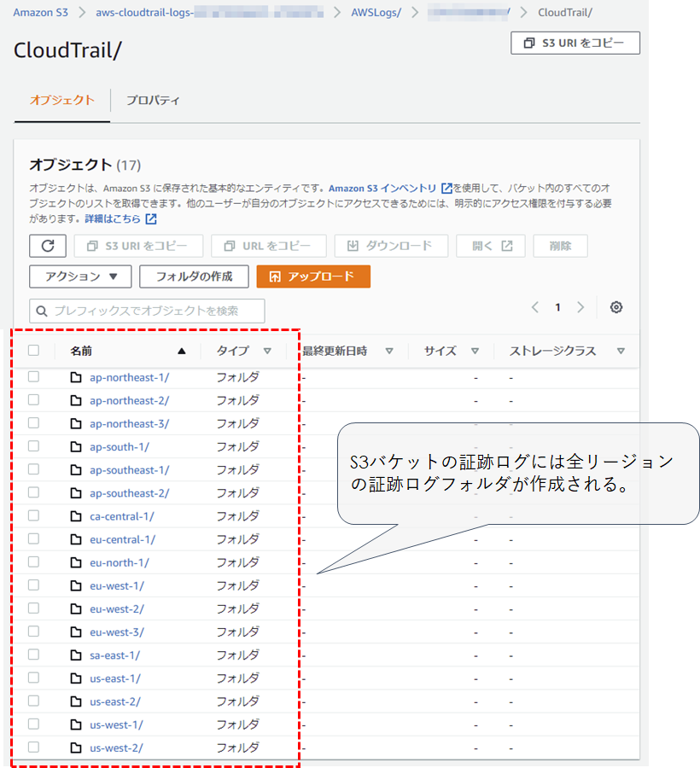
Task: Sort by the ストレージクラス column arrow
Action: tap(621, 351)
